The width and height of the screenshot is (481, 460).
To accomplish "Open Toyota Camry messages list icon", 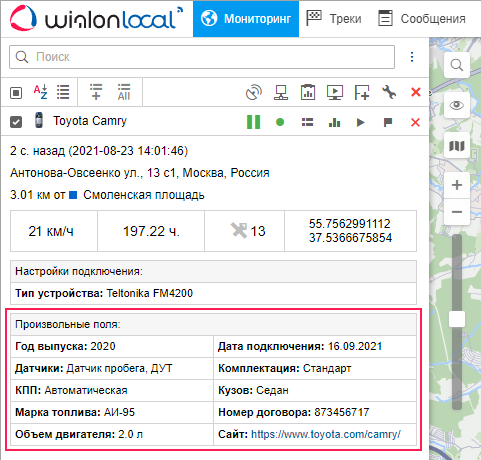I will (x=307, y=122).
